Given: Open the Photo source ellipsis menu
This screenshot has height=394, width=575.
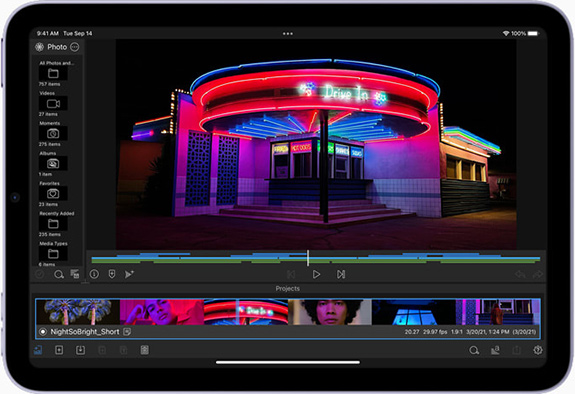Looking at the screenshot, I should (x=74, y=47).
